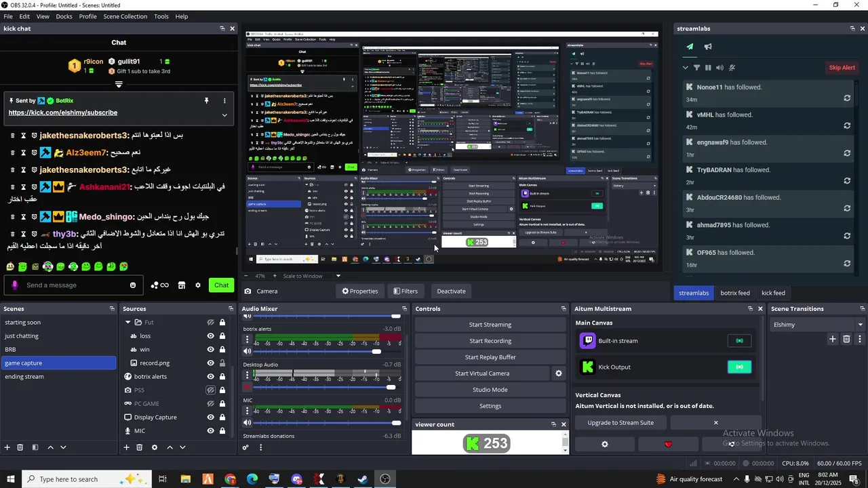The height and width of the screenshot is (488, 868).
Task: Hide the Display Capture source
Action: coord(211,418)
